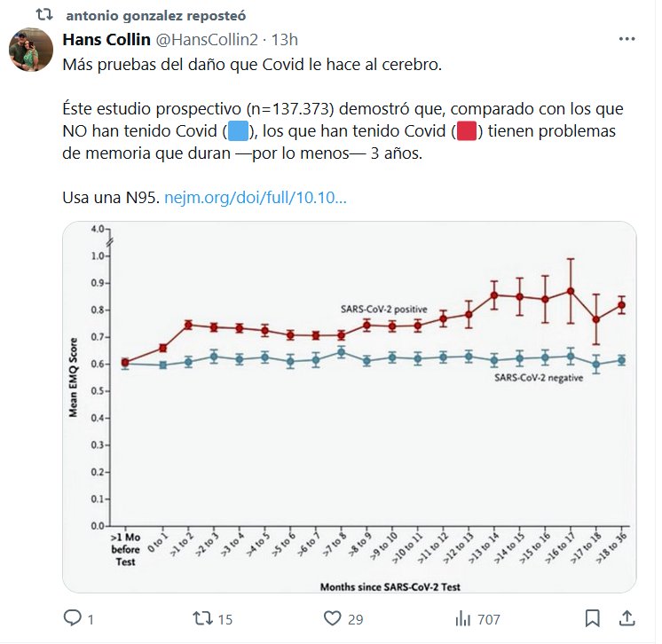The image size is (662, 644).
Task: Click the 'SARS-CoV-2 positive' chart label
Action: point(384,308)
